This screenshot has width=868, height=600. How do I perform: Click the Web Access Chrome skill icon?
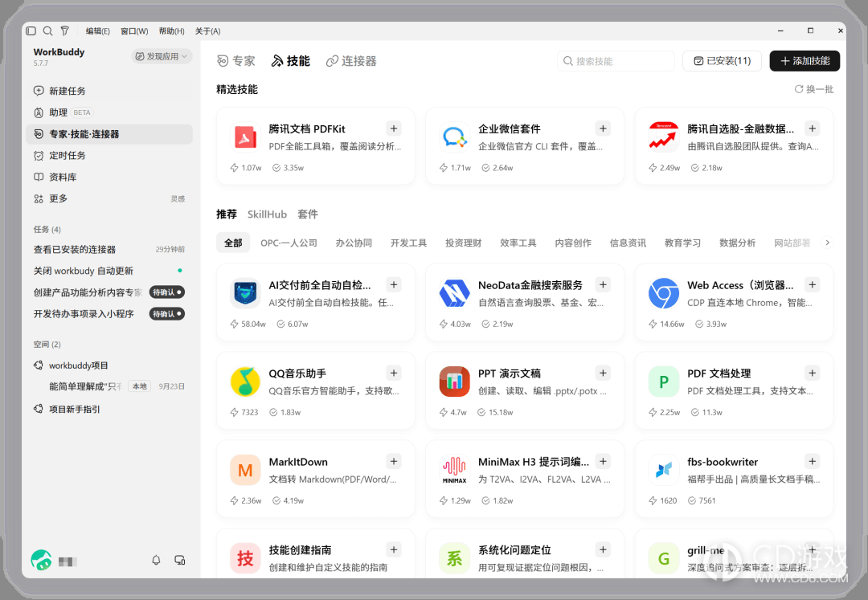[663, 293]
